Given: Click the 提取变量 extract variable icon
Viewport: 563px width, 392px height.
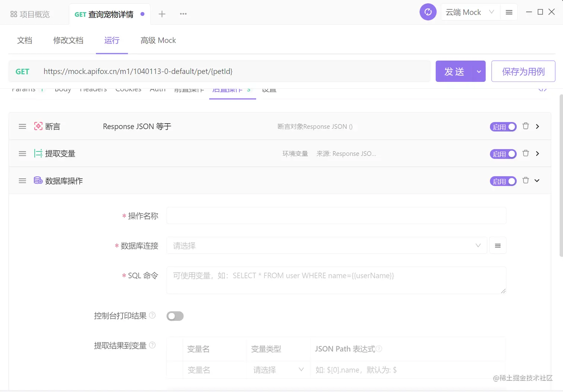Looking at the screenshot, I should click(38, 153).
